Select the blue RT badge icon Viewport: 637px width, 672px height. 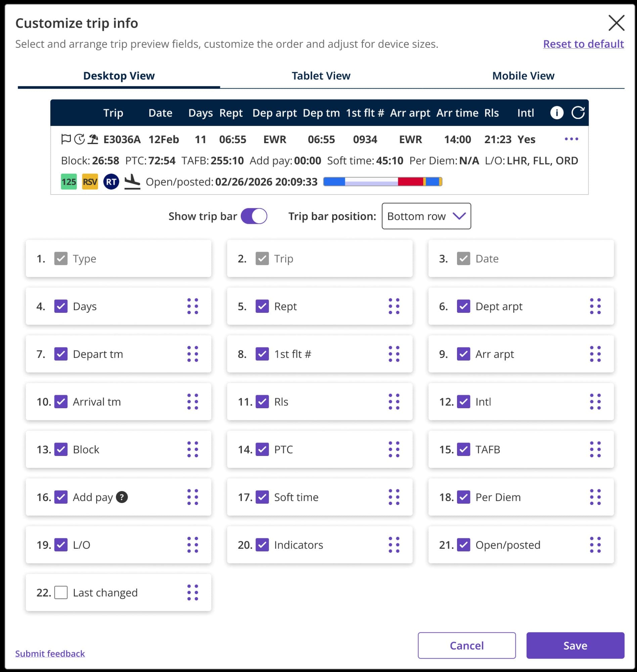pyautogui.click(x=111, y=182)
